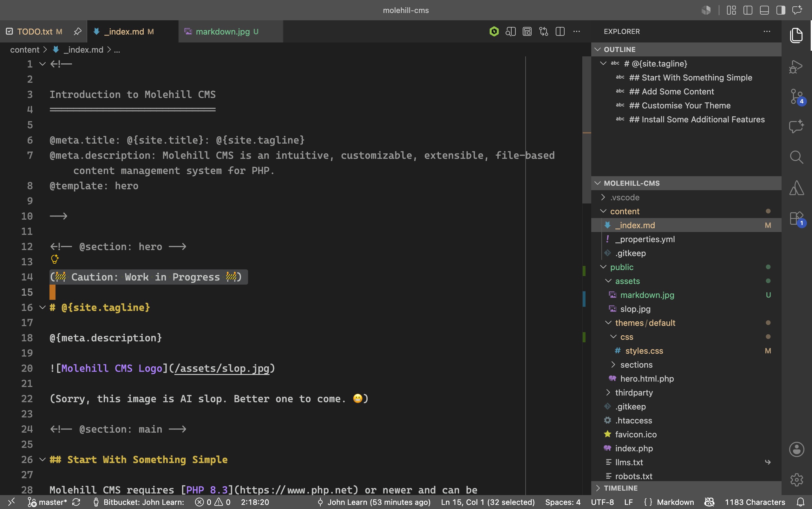Open errors and warnings count in status bar
This screenshot has height=509, width=812.
(x=213, y=502)
